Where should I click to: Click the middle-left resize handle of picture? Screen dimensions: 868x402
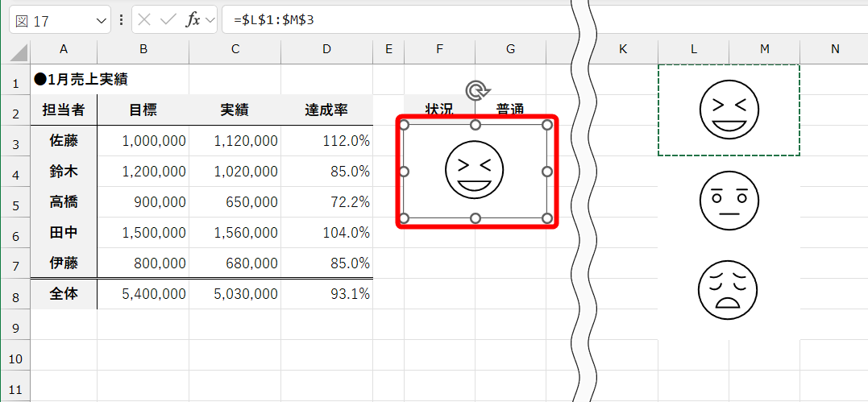click(404, 172)
